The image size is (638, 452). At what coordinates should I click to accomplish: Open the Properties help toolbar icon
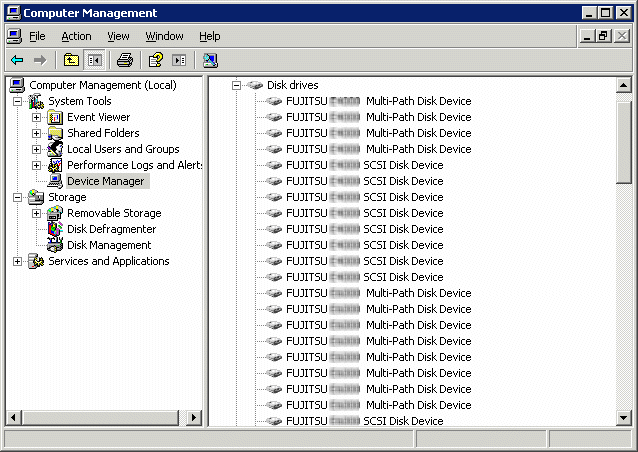click(155, 61)
